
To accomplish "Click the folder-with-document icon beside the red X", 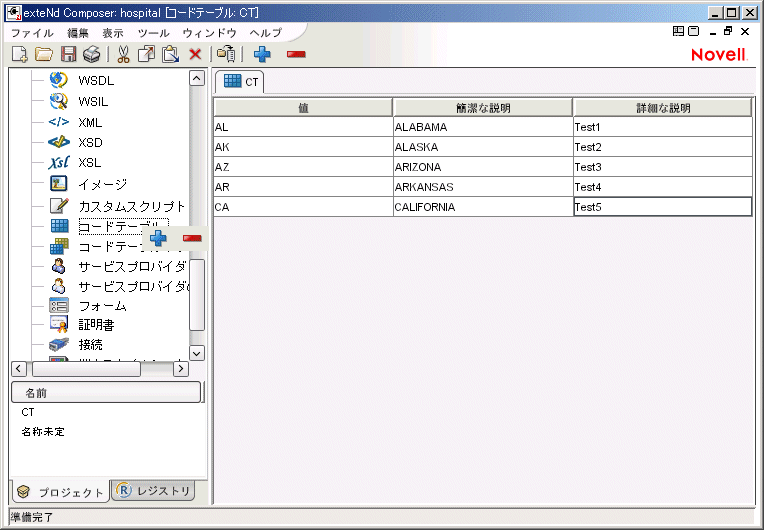I will 227,54.
